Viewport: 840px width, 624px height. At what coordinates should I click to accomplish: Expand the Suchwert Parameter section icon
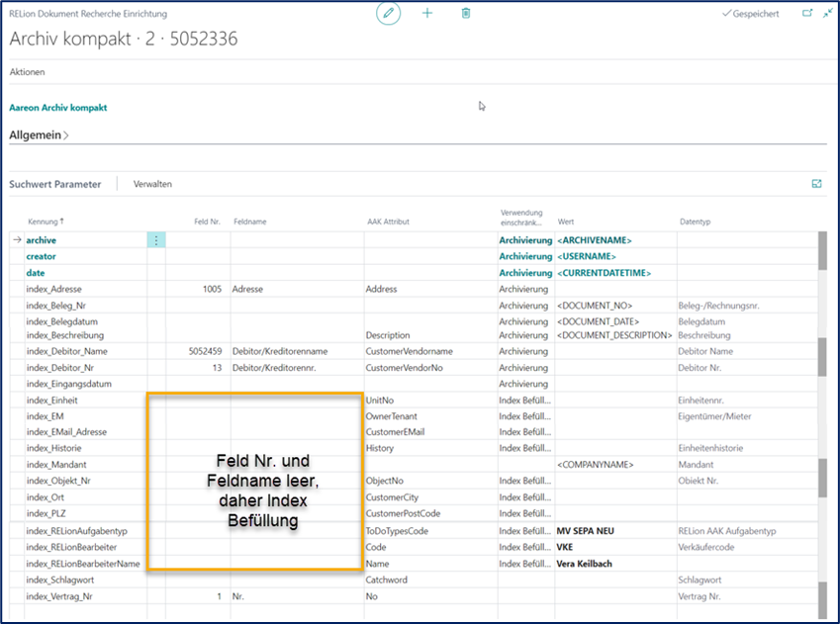point(816,184)
